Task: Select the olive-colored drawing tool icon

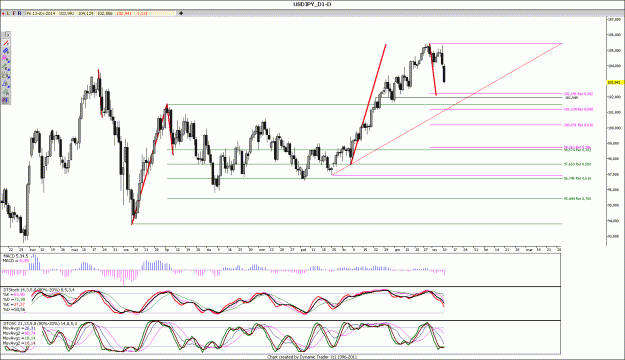Action: [6, 75]
